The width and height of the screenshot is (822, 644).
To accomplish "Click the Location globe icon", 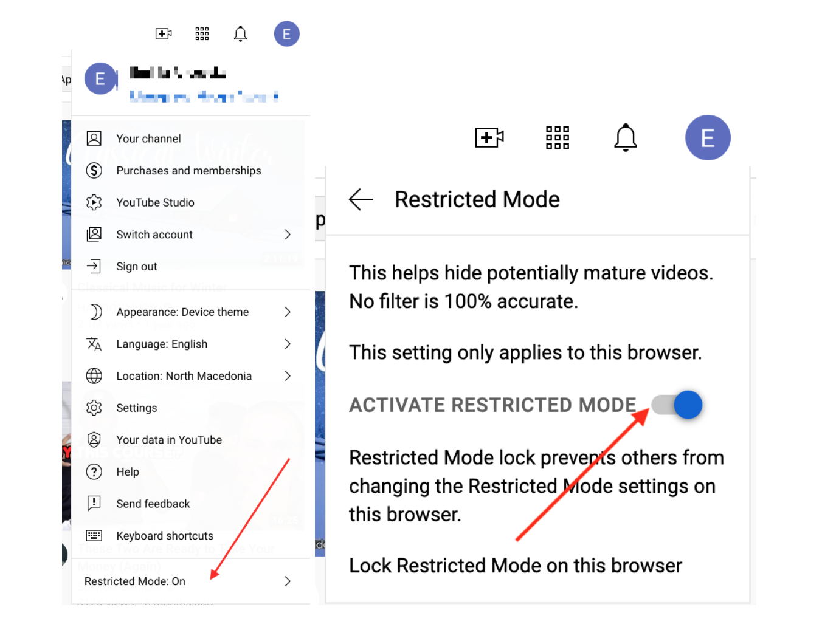I will tap(94, 376).
